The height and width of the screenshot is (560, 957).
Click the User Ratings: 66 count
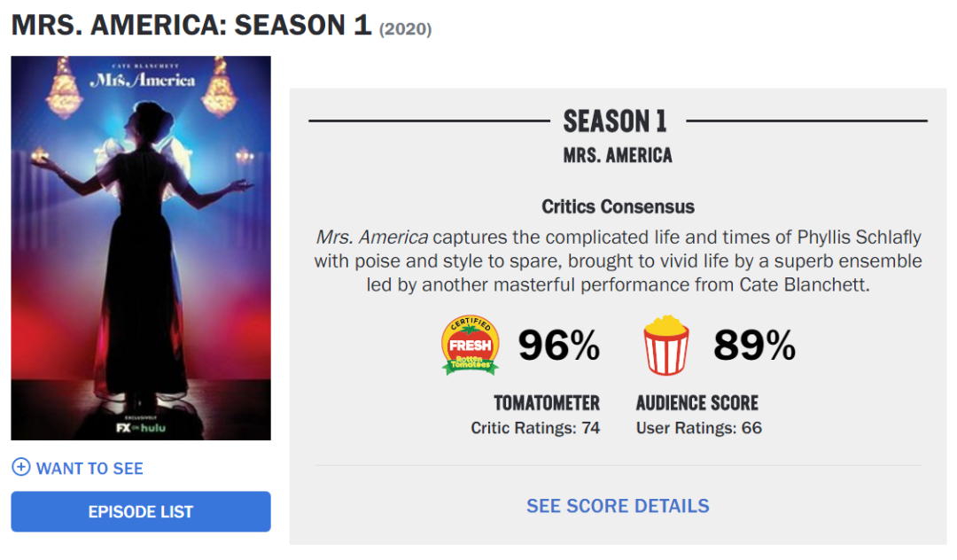[x=699, y=428]
